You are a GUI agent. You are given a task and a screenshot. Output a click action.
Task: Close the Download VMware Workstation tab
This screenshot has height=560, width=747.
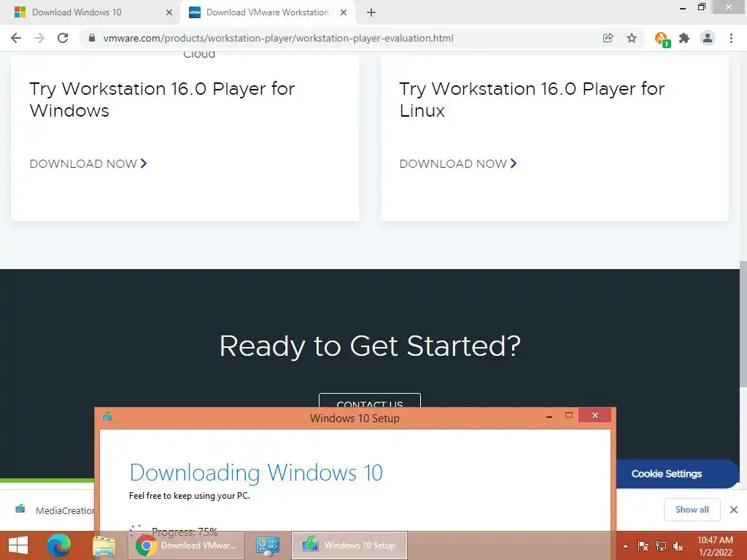[344, 12]
